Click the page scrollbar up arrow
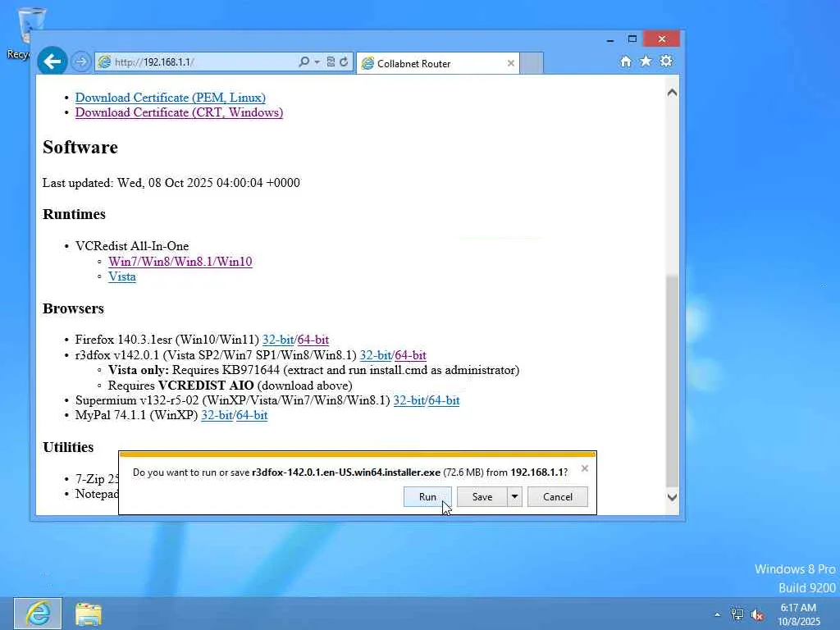This screenshot has height=630, width=840. tap(672, 93)
